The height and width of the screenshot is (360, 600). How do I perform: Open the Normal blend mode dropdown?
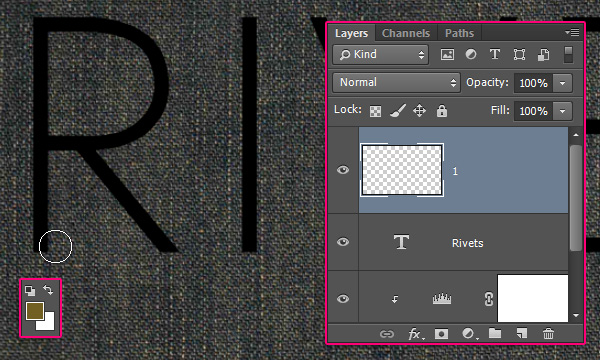tap(396, 83)
